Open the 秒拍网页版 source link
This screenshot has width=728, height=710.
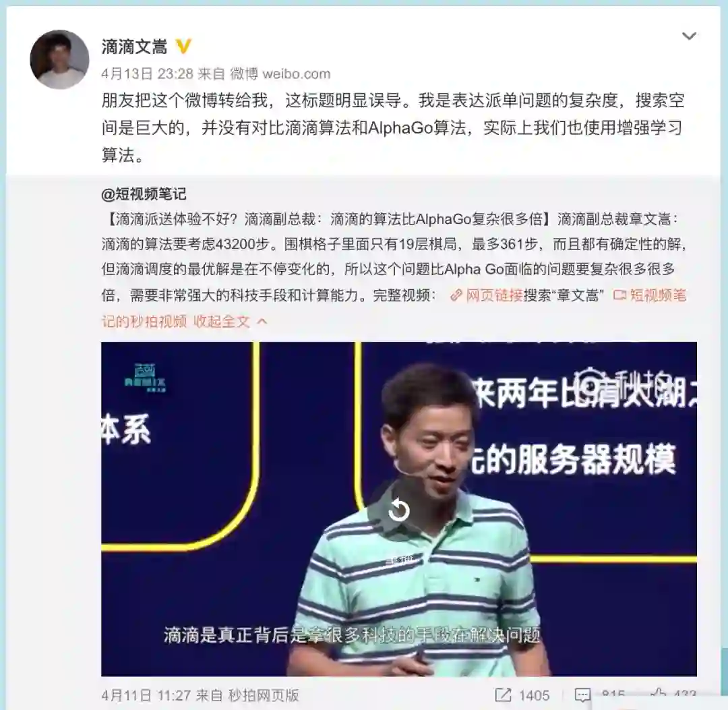pos(264,695)
